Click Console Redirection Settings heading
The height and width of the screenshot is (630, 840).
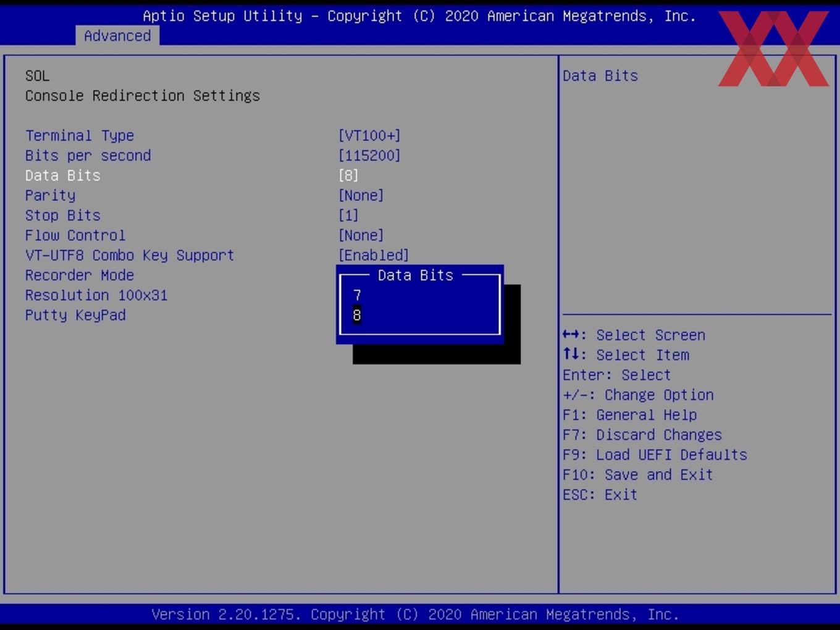[x=143, y=96]
